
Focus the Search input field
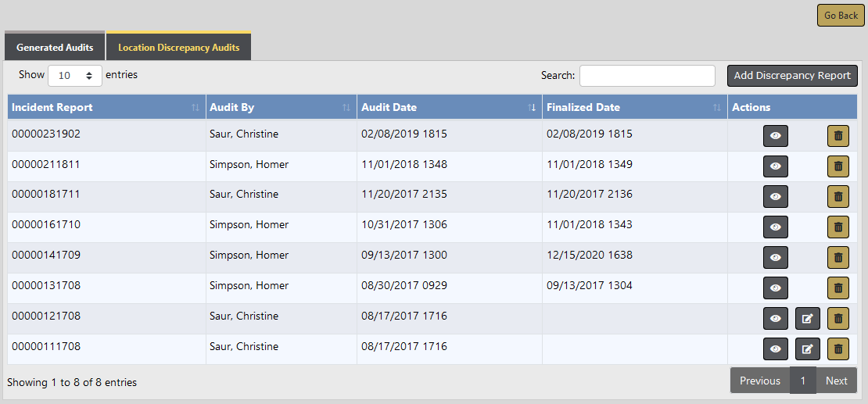(647, 76)
